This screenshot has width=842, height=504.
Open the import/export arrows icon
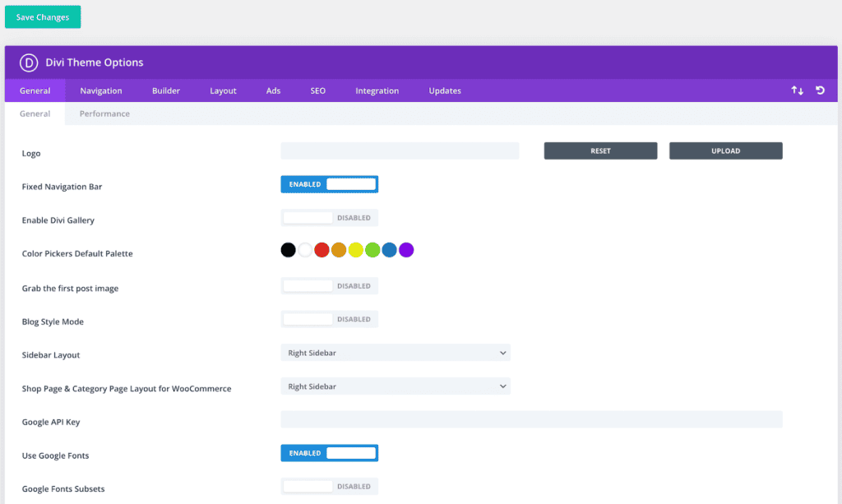[798, 90]
